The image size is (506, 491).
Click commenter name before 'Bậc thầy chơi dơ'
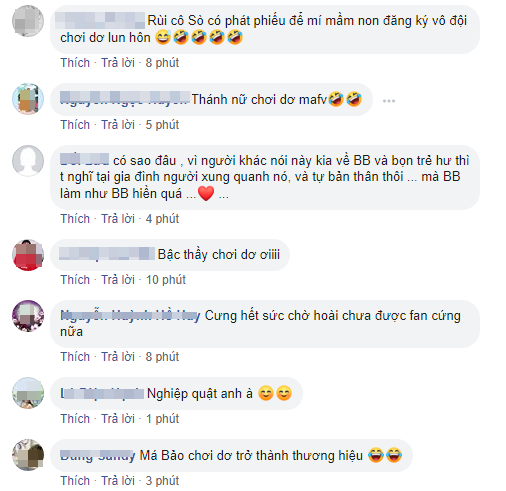click(x=107, y=254)
